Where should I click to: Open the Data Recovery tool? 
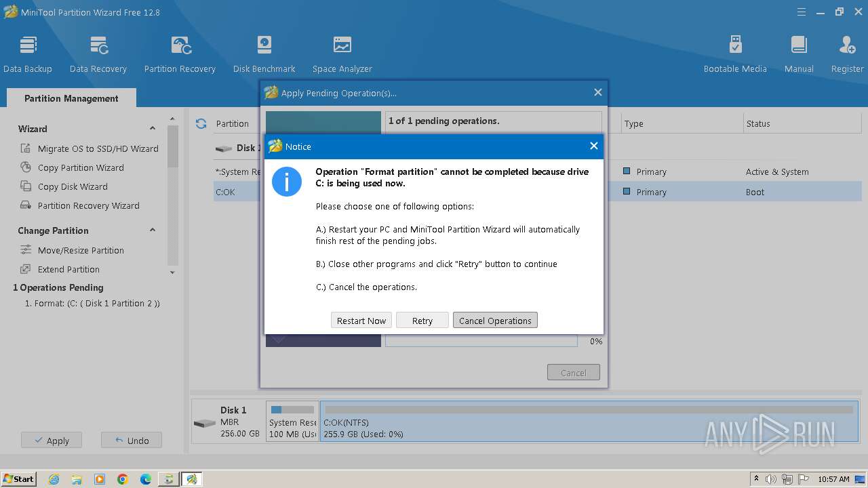pos(98,54)
